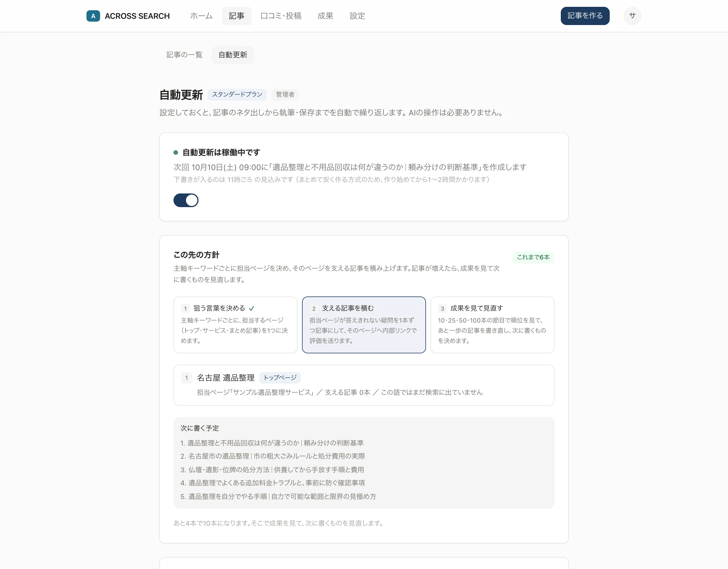
Task: Click the 記事を作る button
Action: (x=585, y=16)
